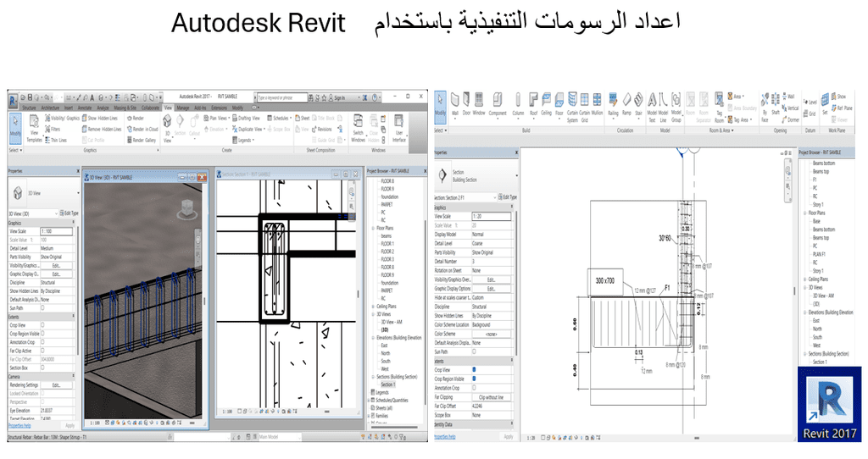Switch to Manage ribbon tab
The image size is (868, 459).
point(183,108)
